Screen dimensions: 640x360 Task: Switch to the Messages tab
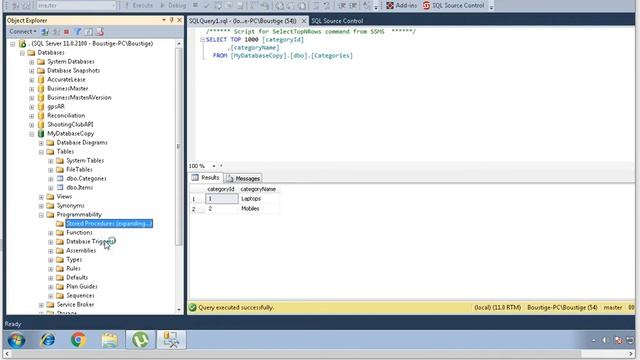[x=243, y=178]
